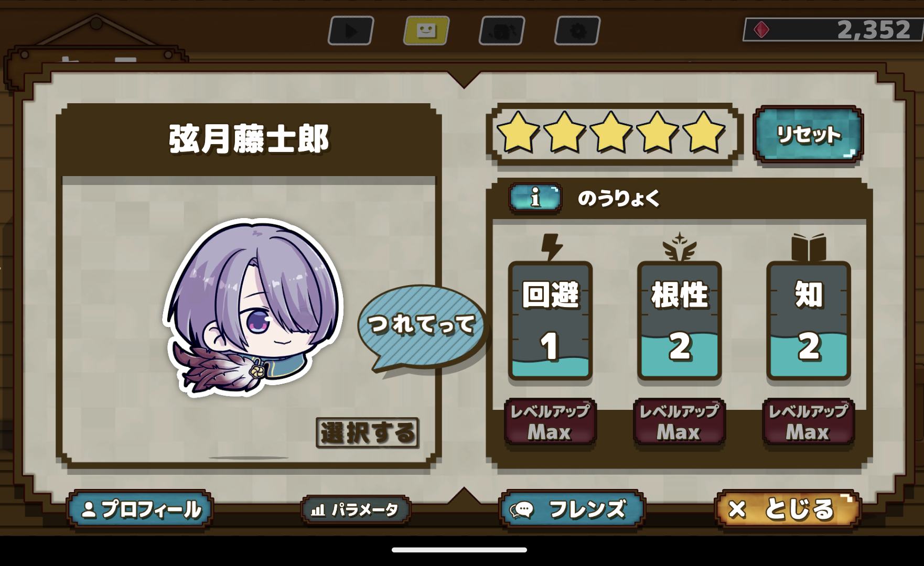Screen dimensions: 924x566
Task: Tap the book icon above 知
Action: (809, 247)
